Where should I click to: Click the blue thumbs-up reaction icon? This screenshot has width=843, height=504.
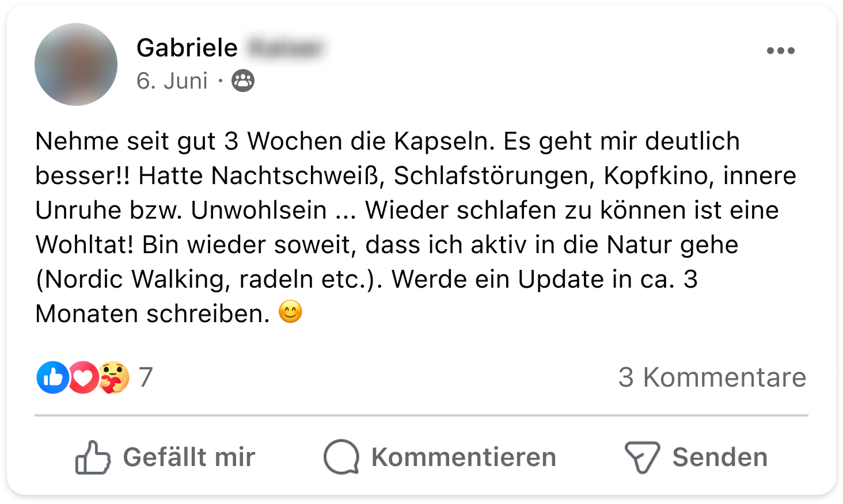(52, 377)
